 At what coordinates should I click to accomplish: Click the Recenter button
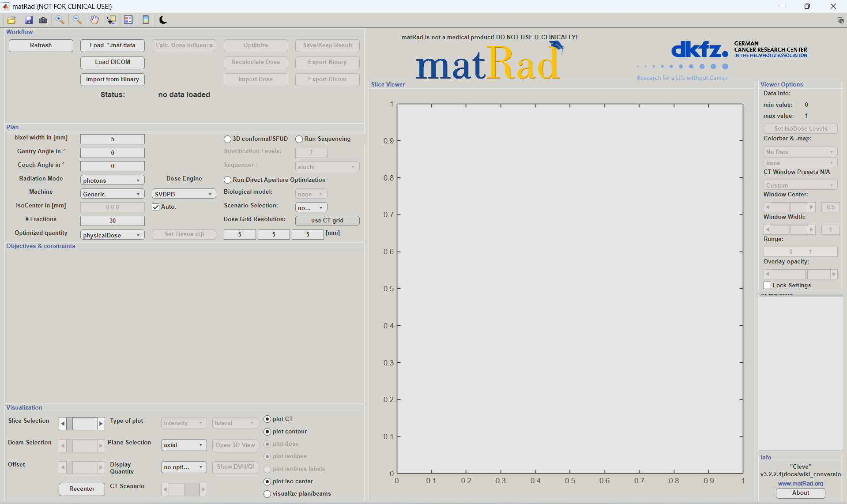[82, 489]
